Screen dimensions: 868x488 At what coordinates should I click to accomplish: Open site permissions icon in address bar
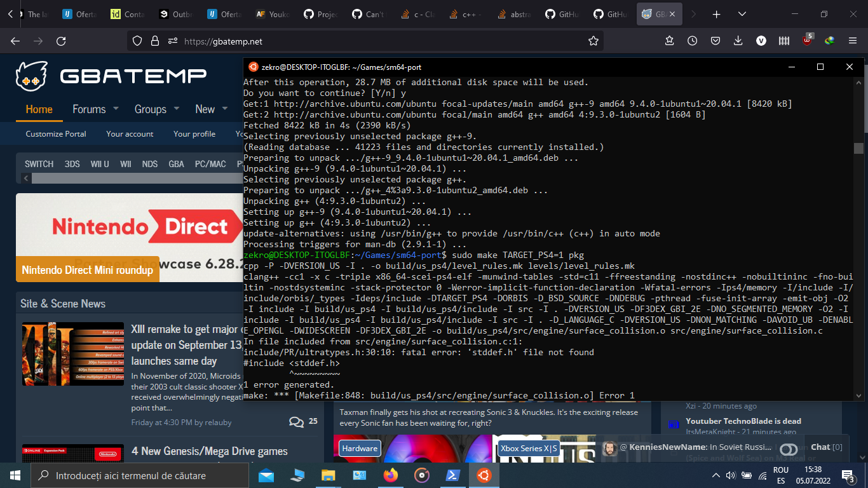(x=172, y=41)
